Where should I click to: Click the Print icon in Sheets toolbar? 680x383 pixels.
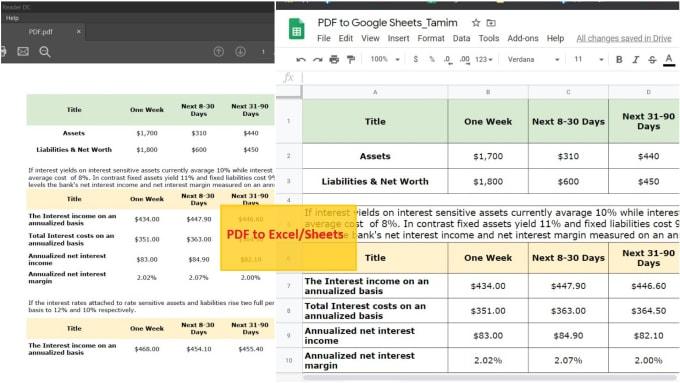(x=334, y=59)
